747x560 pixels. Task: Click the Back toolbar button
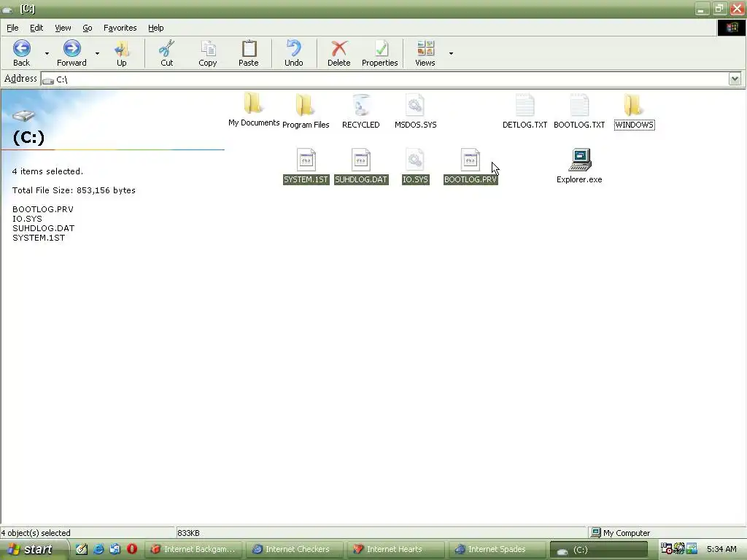21,53
